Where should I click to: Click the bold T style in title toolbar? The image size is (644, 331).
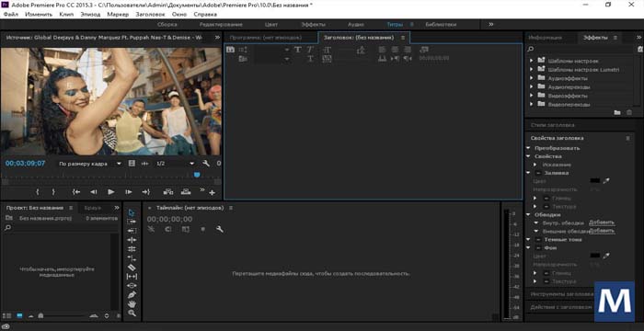coord(298,50)
